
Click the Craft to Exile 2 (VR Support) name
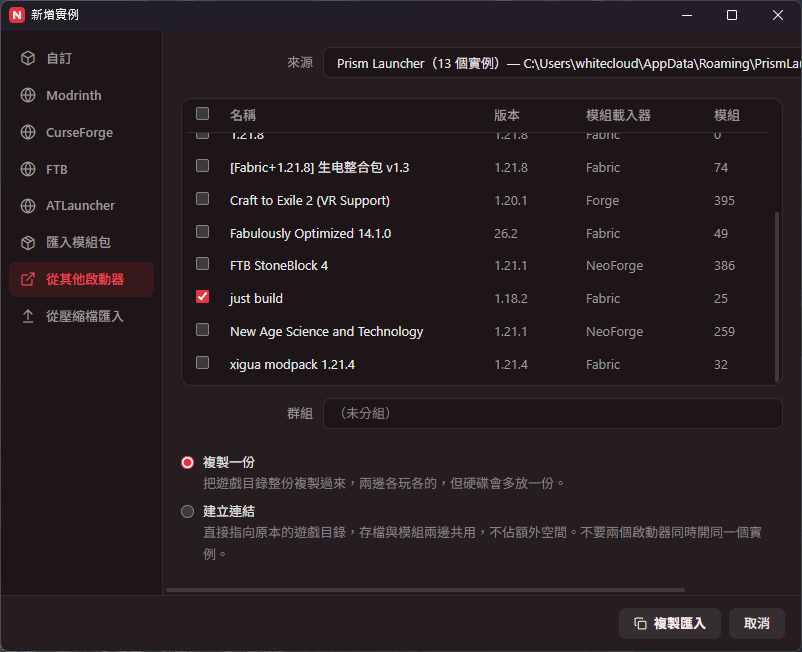click(x=309, y=200)
